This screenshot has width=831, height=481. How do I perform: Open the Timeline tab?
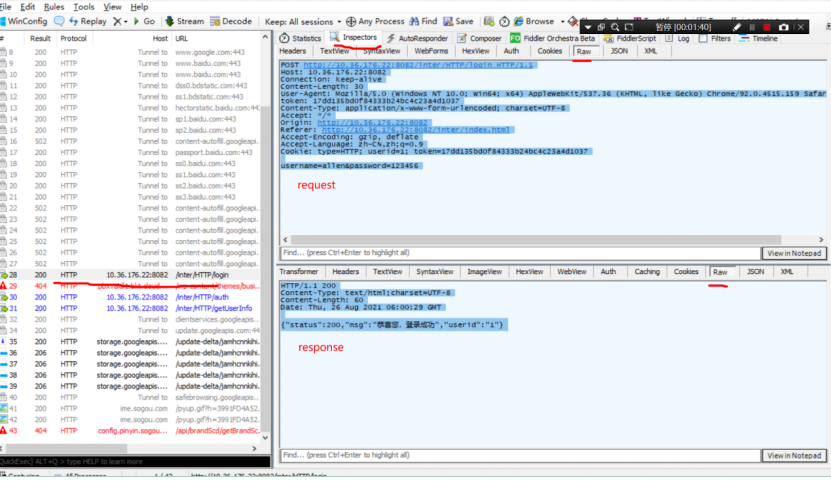pyautogui.click(x=759, y=38)
